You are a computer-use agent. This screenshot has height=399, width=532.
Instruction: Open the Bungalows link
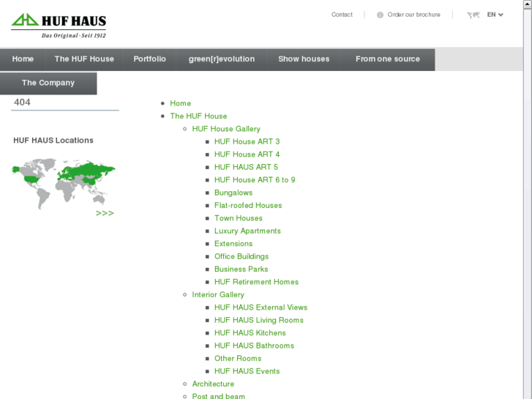pos(233,193)
